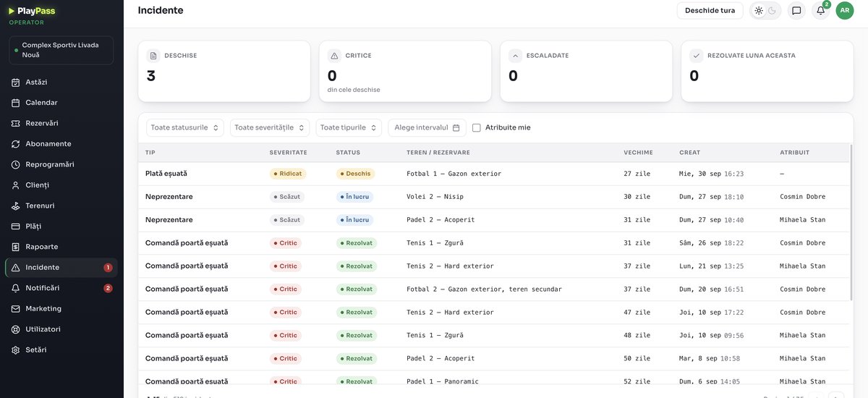Click the Incidente warning triangle icon in sidebar
The width and height of the screenshot is (868, 398).
[x=16, y=268]
